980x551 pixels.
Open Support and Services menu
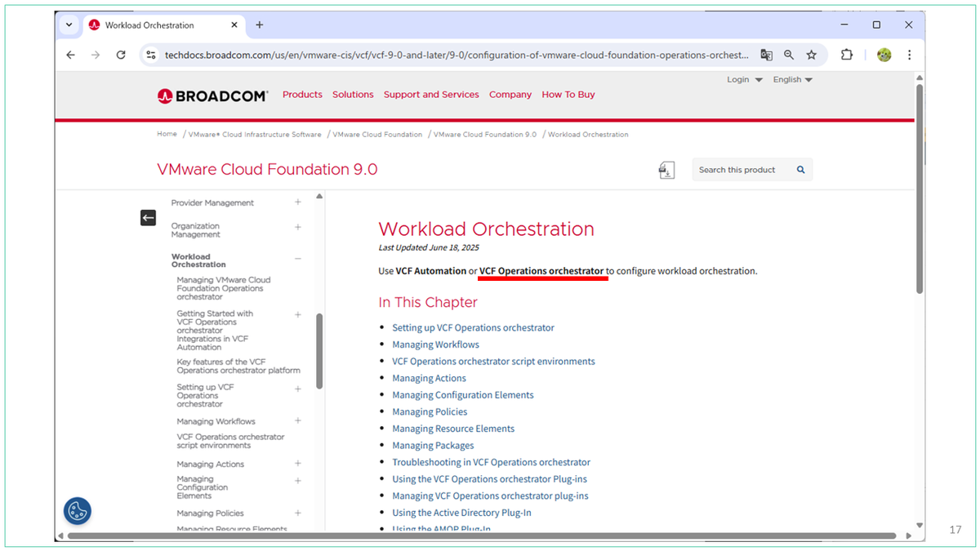tap(431, 95)
